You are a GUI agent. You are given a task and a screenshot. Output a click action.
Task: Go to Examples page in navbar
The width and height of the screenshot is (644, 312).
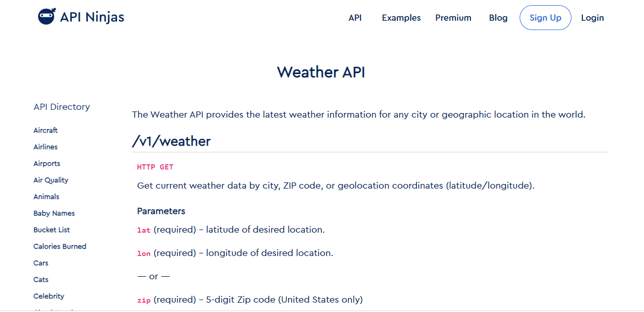click(401, 18)
